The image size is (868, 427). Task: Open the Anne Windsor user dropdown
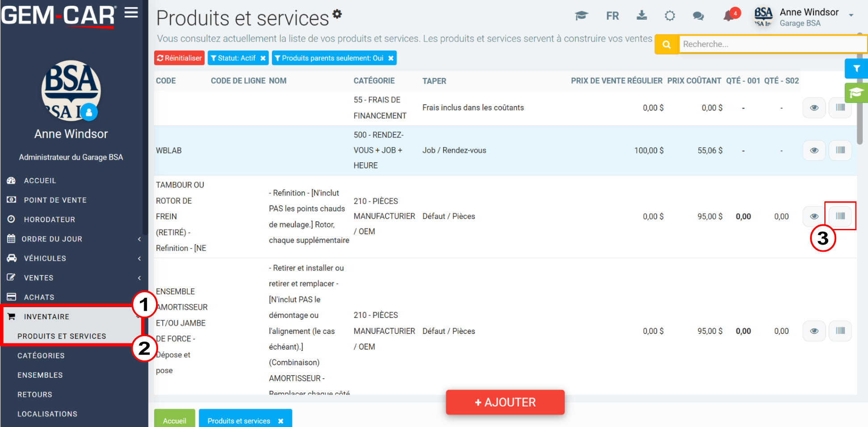tap(851, 16)
